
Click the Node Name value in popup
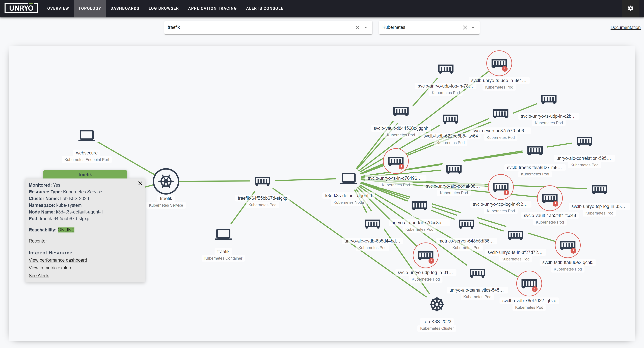79,212
